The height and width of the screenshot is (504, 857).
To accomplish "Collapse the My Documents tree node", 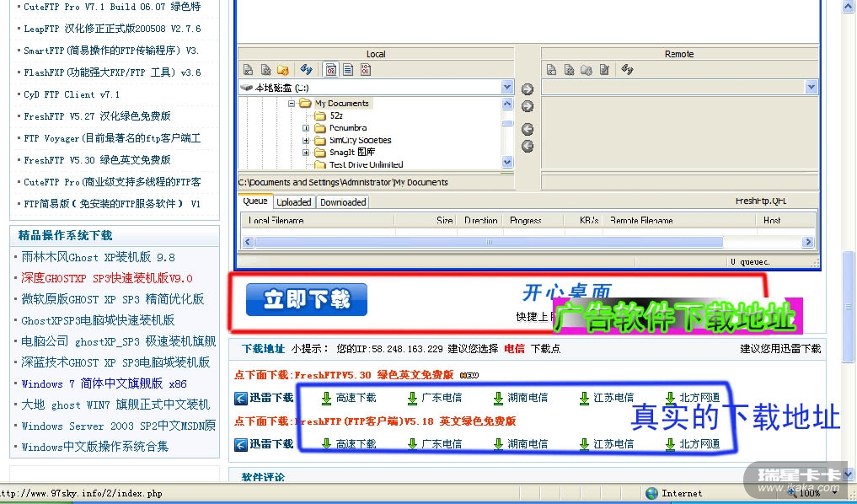I will [292, 104].
